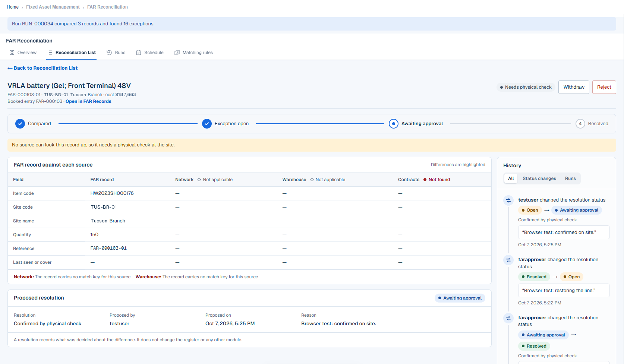
Task: Click the asset cost $187,663
Action: click(x=126, y=95)
